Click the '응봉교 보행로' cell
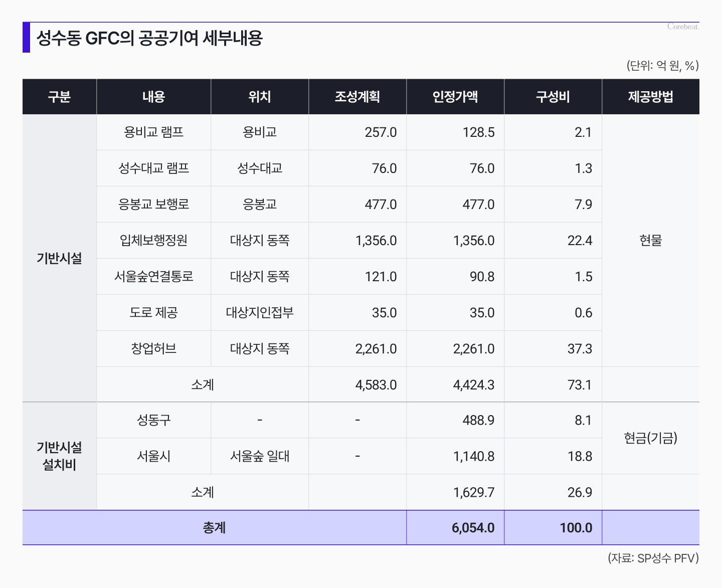Image resolution: width=722 pixels, height=588 pixels. point(153,205)
